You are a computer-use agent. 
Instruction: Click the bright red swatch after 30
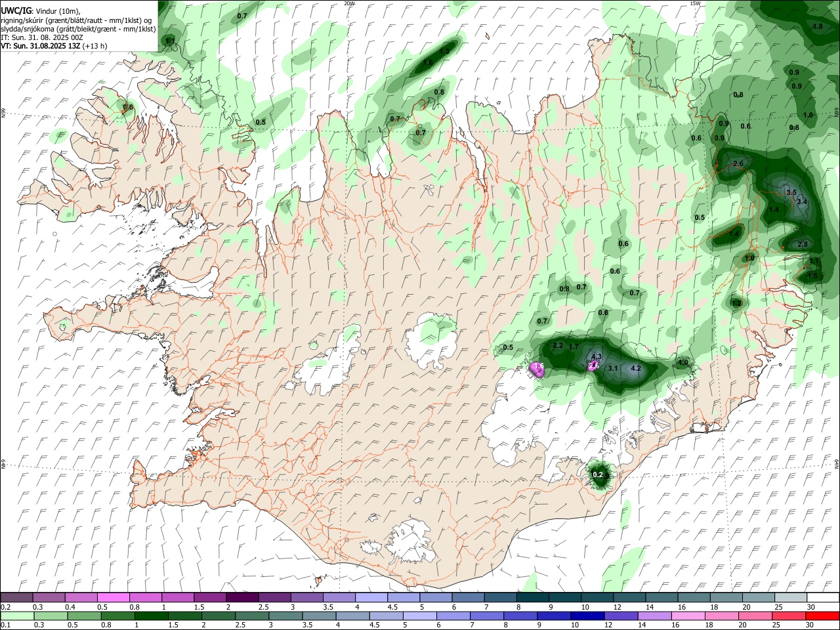[x=822, y=616]
